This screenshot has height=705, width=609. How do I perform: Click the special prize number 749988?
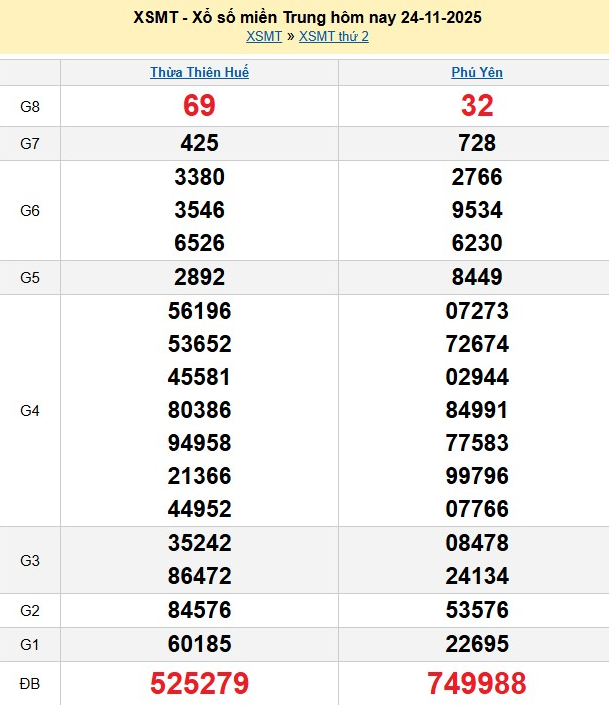point(476,683)
